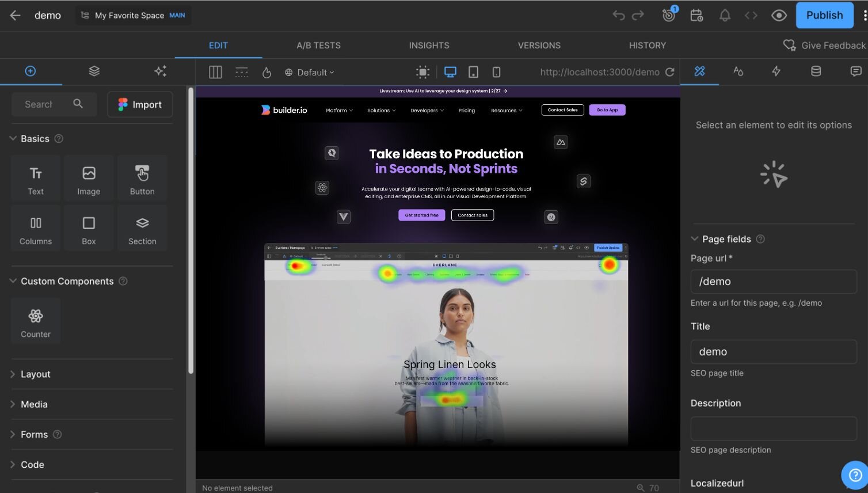Refresh the preview URL
This screenshot has width=868, height=493.
(x=669, y=72)
